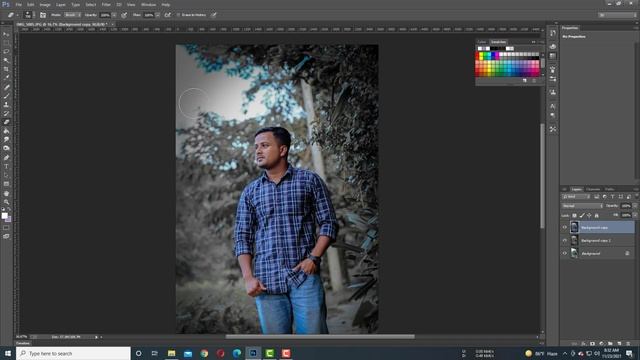
Task: Click tablet pressure for size icon
Action: [x=213, y=15]
